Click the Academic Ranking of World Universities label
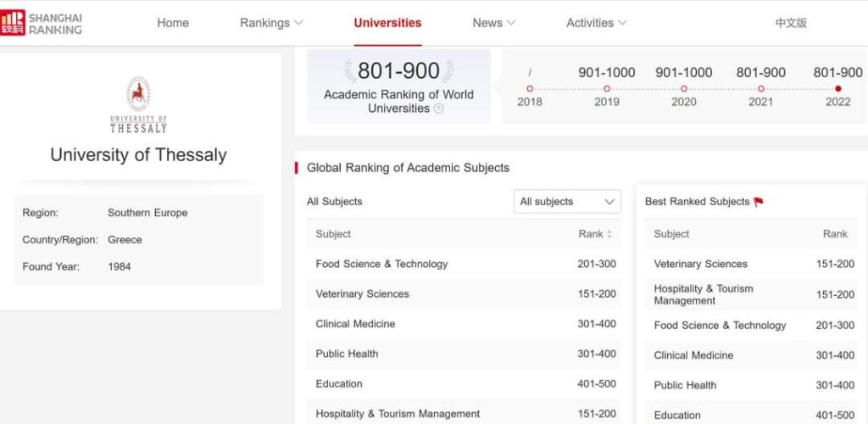868x424 pixels. [x=398, y=101]
